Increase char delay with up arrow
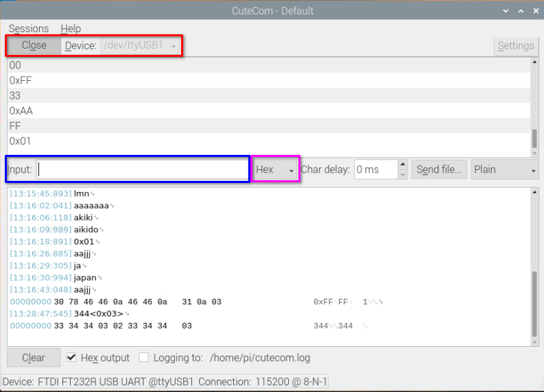Screen dimensions: 544x392 pyautogui.click(x=403, y=164)
